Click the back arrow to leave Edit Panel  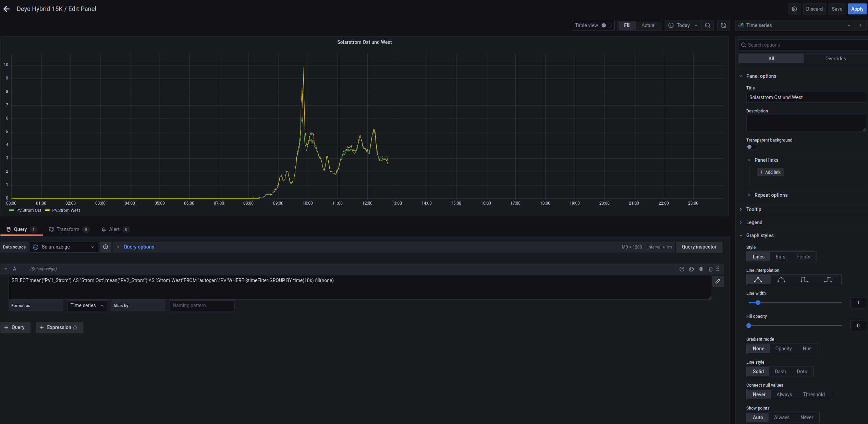click(x=7, y=9)
